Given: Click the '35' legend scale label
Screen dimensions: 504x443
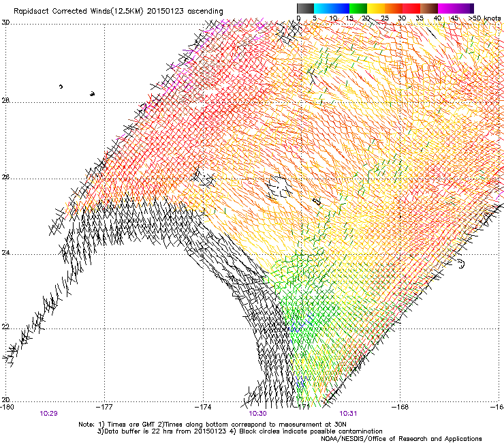Looking at the screenshot, I should [420, 18].
